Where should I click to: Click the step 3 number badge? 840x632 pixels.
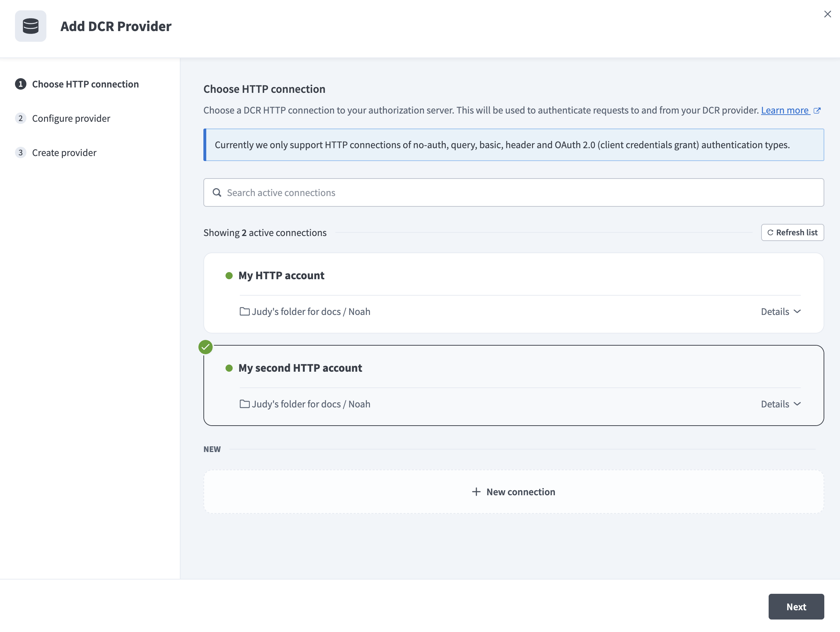(20, 152)
